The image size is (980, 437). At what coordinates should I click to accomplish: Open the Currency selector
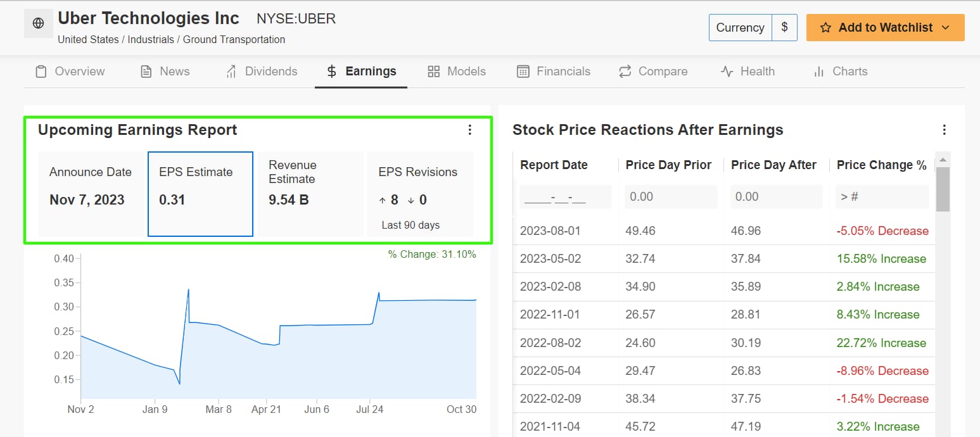click(x=740, y=28)
